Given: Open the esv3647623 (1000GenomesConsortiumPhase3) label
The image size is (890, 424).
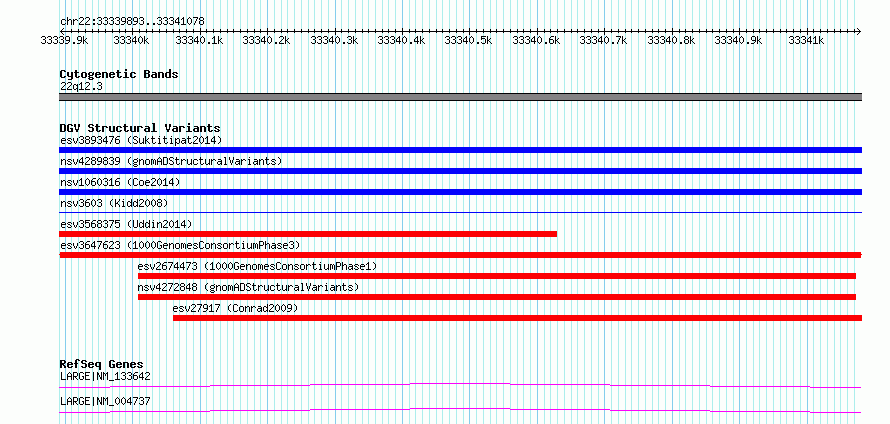Looking at the screenshot, I should click(180, 245).
